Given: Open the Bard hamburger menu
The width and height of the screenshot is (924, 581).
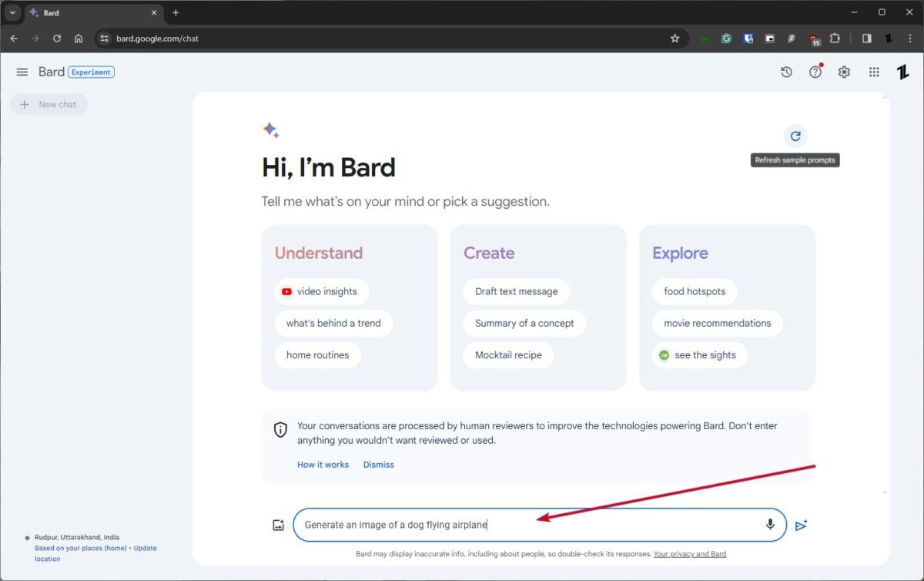Looking at the screenshot, I should coord(22,72).
